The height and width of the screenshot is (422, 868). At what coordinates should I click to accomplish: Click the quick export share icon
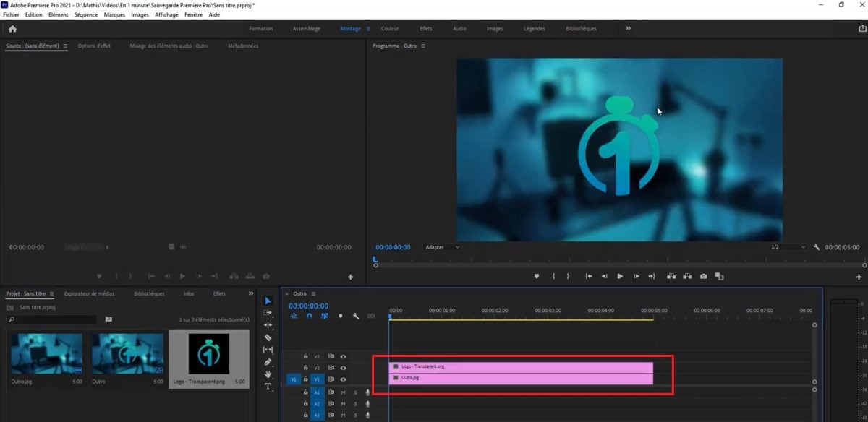tap(861, 29)
